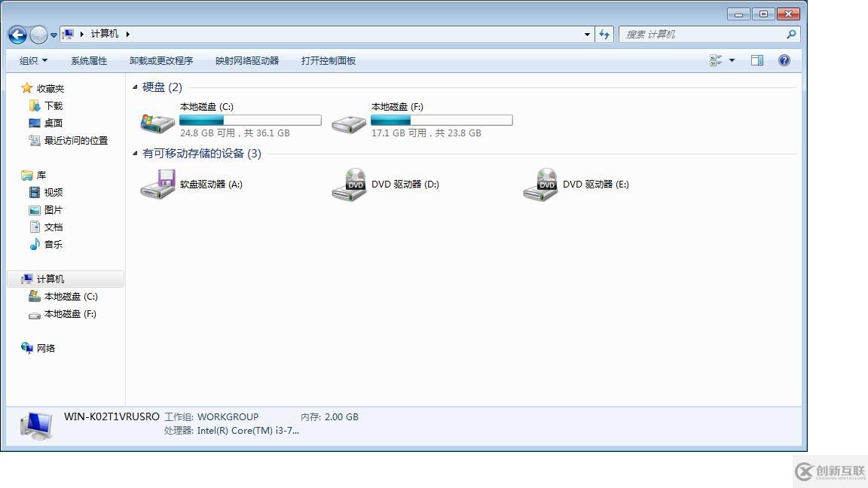Maximize the 计算机 window

click(x=763, y=14)
